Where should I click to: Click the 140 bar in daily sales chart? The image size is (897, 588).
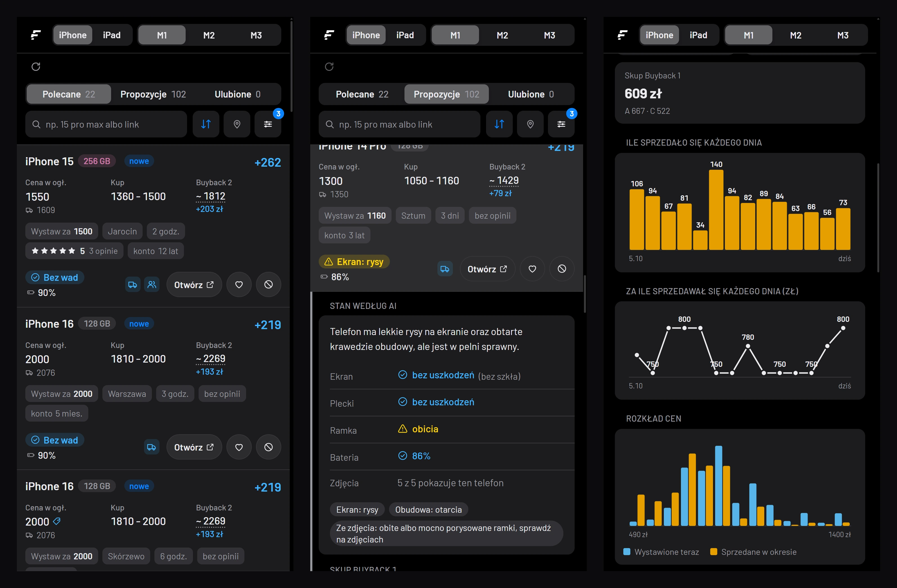pos(716,209)
